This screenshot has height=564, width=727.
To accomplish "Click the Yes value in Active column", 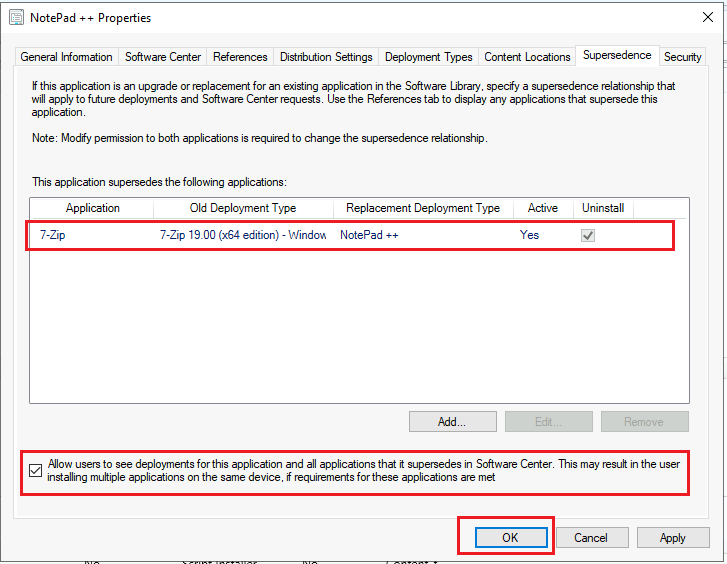I will (529, 235).
